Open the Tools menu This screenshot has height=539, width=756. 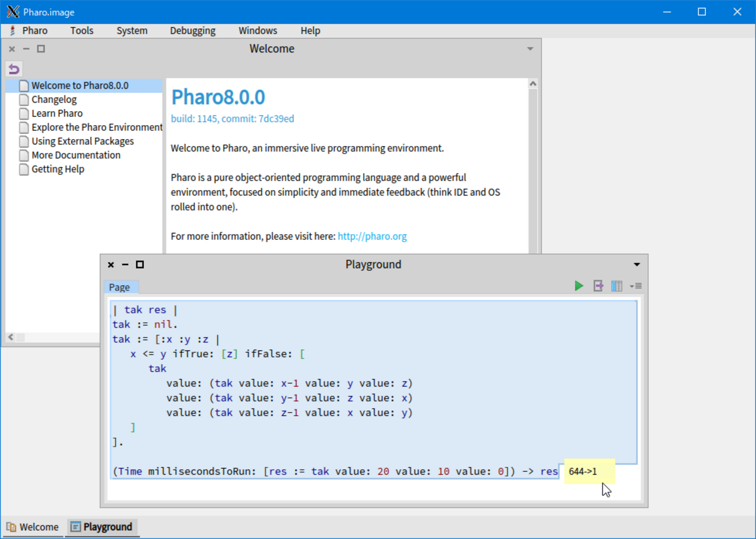(x=81, y=31)
